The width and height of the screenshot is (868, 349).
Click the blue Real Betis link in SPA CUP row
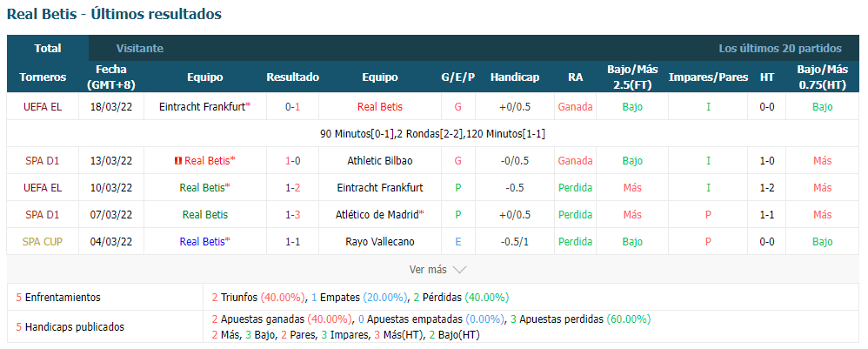(204, 242)
